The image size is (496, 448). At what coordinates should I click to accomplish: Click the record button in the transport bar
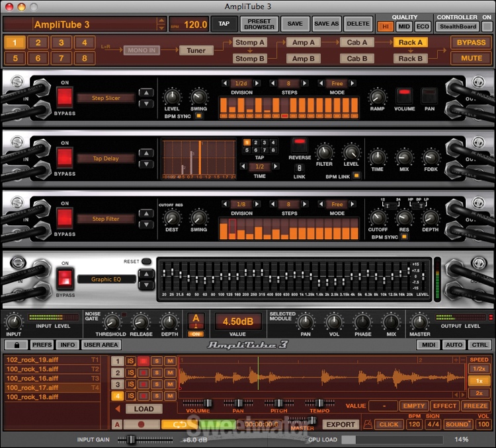pos(140,425)
